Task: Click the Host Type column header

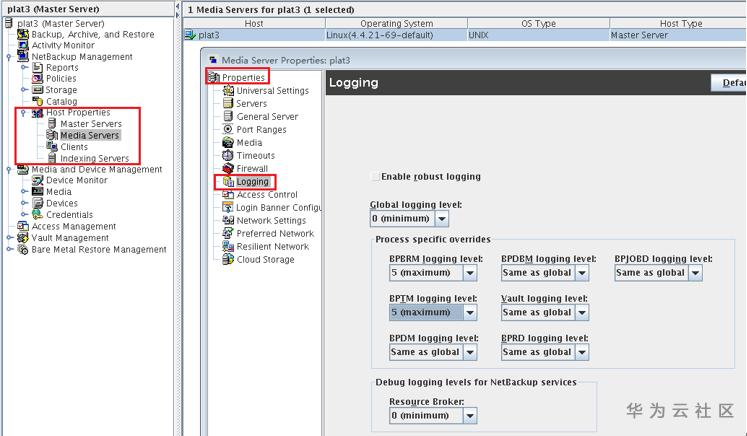Action: coord(678,23)
